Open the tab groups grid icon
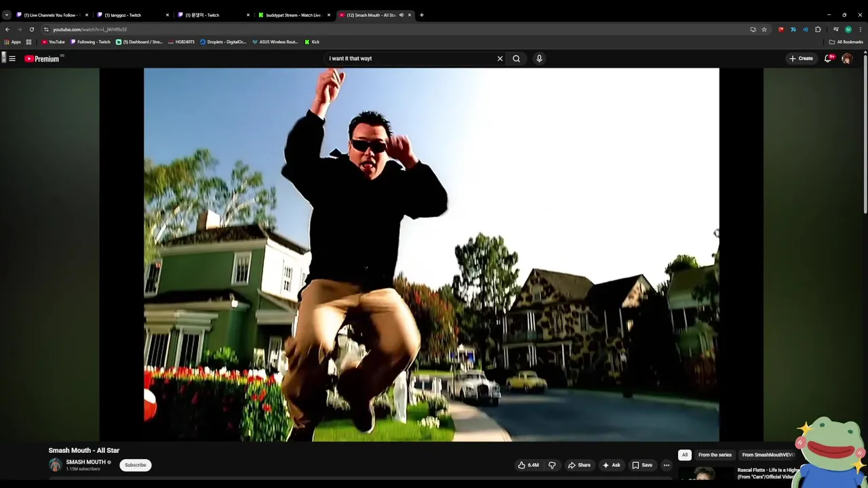Image resolution: width=868 pixels, height=488 pixels. pos(28,42)
